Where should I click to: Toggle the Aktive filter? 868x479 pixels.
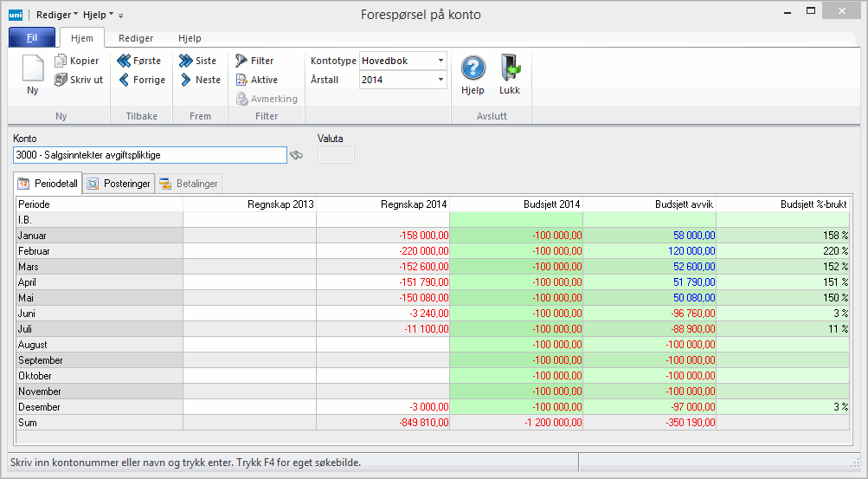[x=241, y=80]
